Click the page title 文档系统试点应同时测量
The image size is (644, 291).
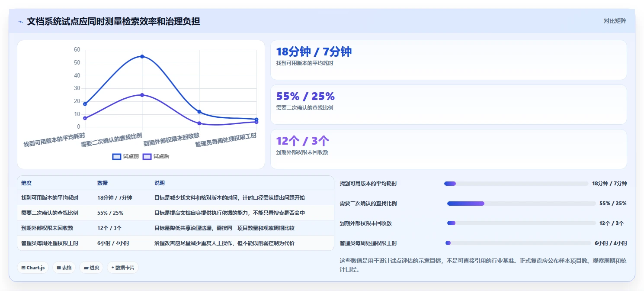113,21
